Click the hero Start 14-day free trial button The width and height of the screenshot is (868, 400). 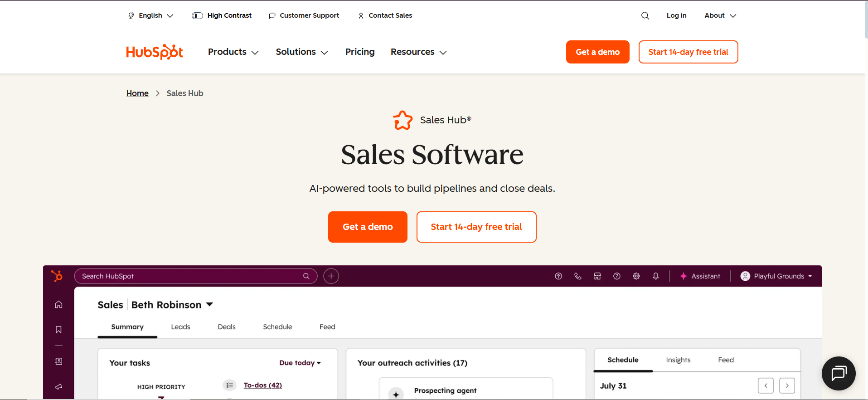(476, 227)
